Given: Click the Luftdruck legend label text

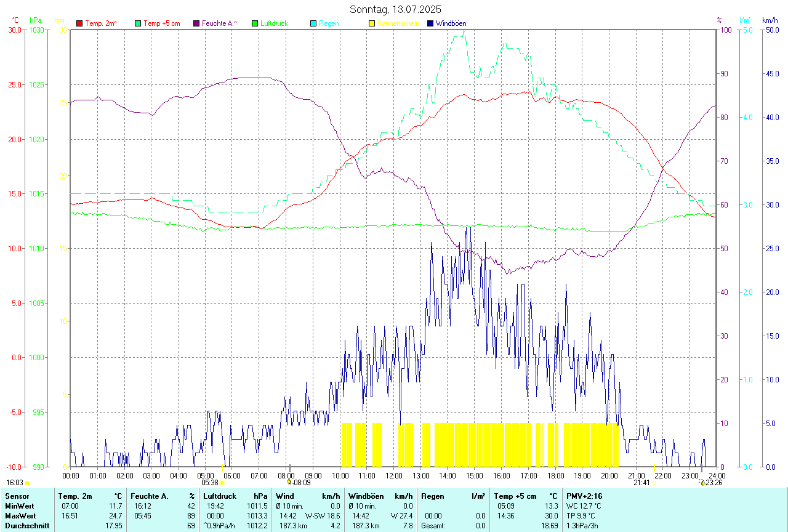Looking at the screenshot, I should tap(274, 23).
